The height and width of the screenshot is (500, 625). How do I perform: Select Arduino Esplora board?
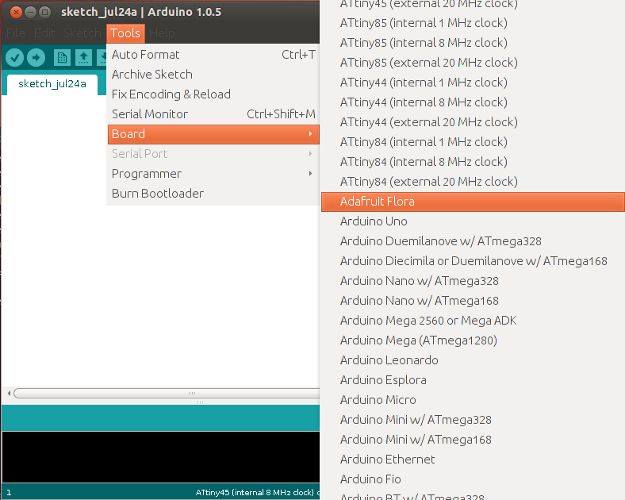[473, 380]
